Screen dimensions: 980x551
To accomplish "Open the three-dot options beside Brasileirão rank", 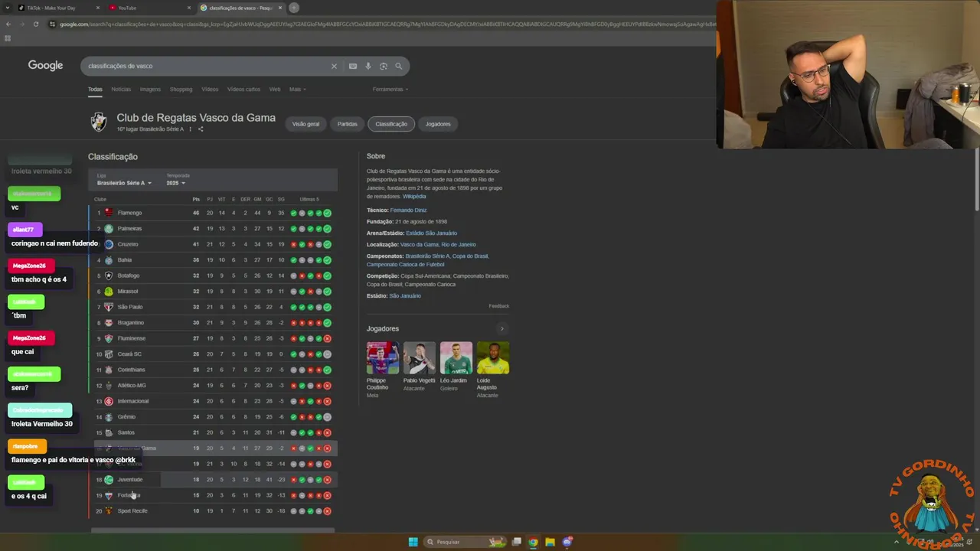I will (x=191, y=129).
